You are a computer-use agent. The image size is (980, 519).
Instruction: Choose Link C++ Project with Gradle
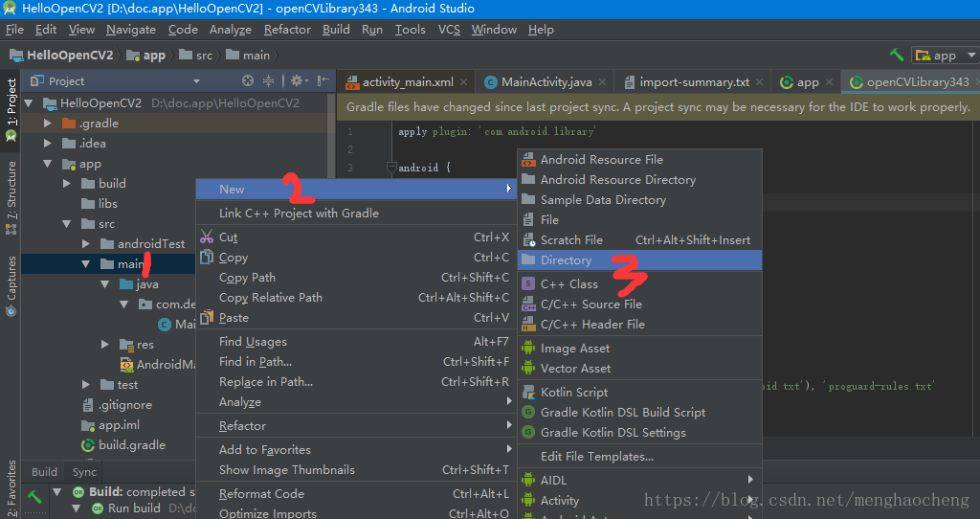coord(356,214)
